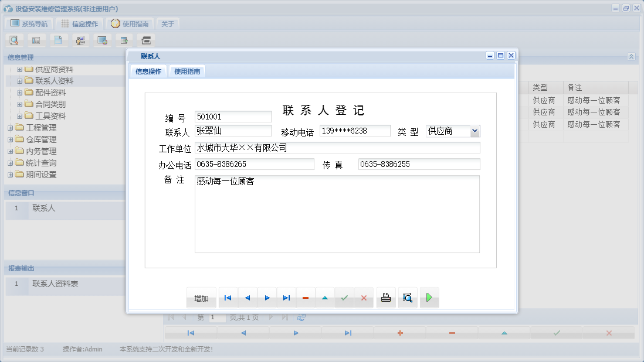Jump to the last record in the dialog
This screenshot has height=362, width=644.
pos(286,298)
